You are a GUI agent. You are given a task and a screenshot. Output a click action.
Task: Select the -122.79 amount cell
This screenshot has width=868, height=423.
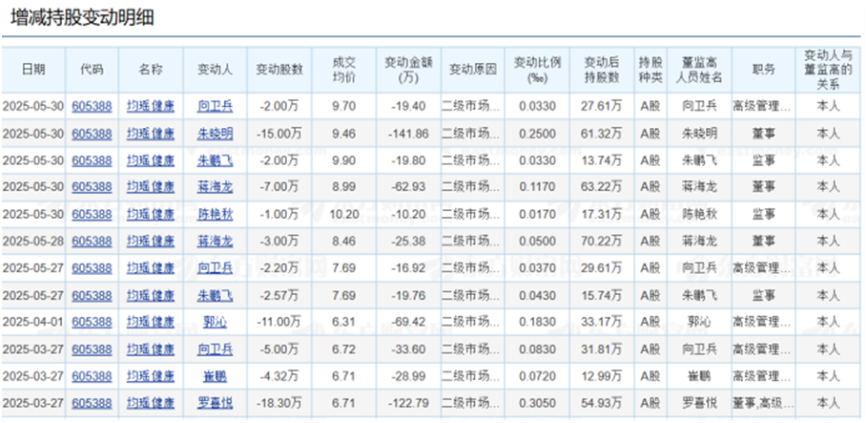409,403
